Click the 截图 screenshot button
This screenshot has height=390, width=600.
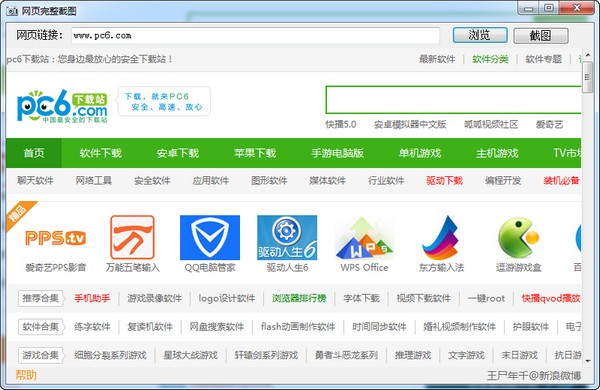click(x=540, y=35)
